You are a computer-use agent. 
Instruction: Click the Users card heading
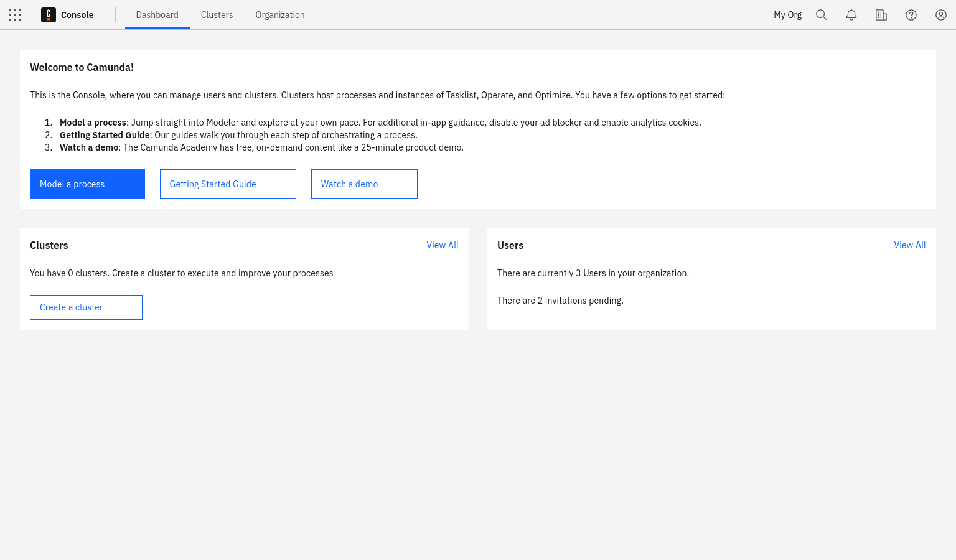pyautogui.click(x=510, y=245)
